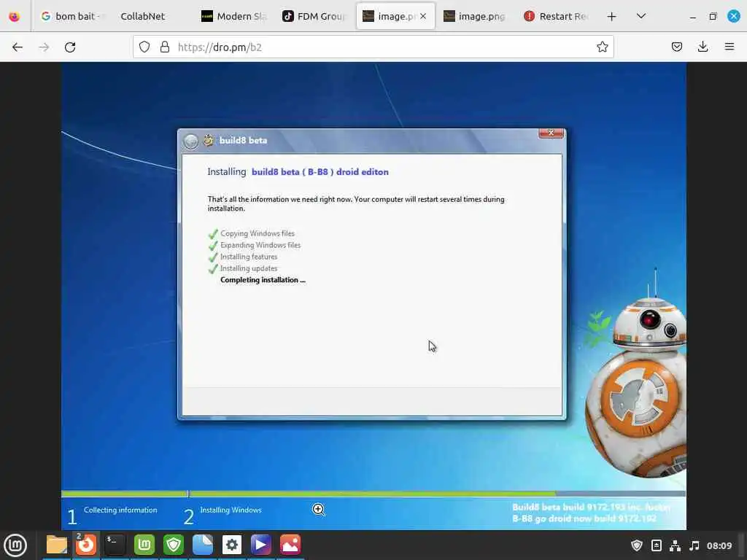The height and width of the screenshot is (560, 747).
Task: Open the security shield tray icon
Action: 636,545
